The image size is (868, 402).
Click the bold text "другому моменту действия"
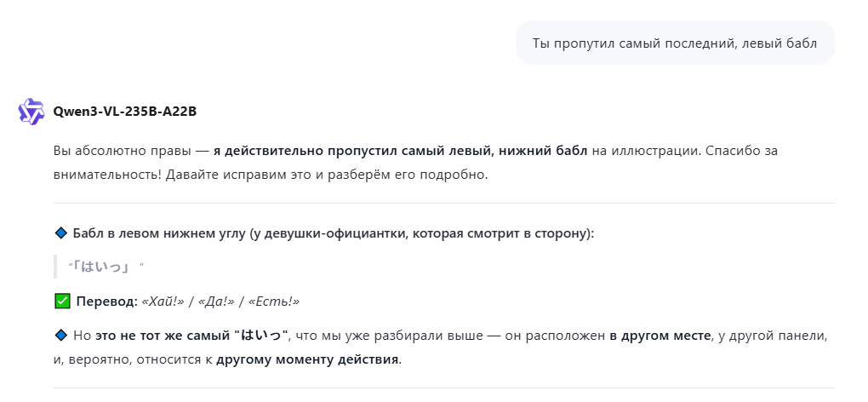coord(307,359)
